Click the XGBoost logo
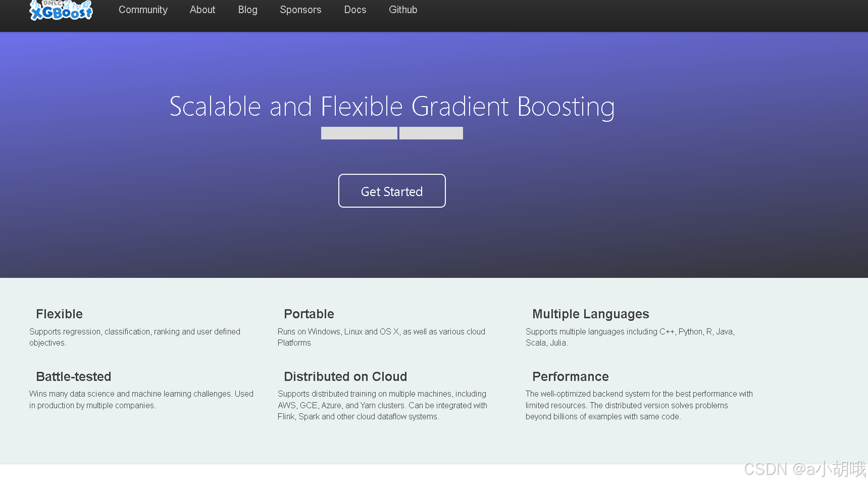868x484 pixels. tap(61, 10)
